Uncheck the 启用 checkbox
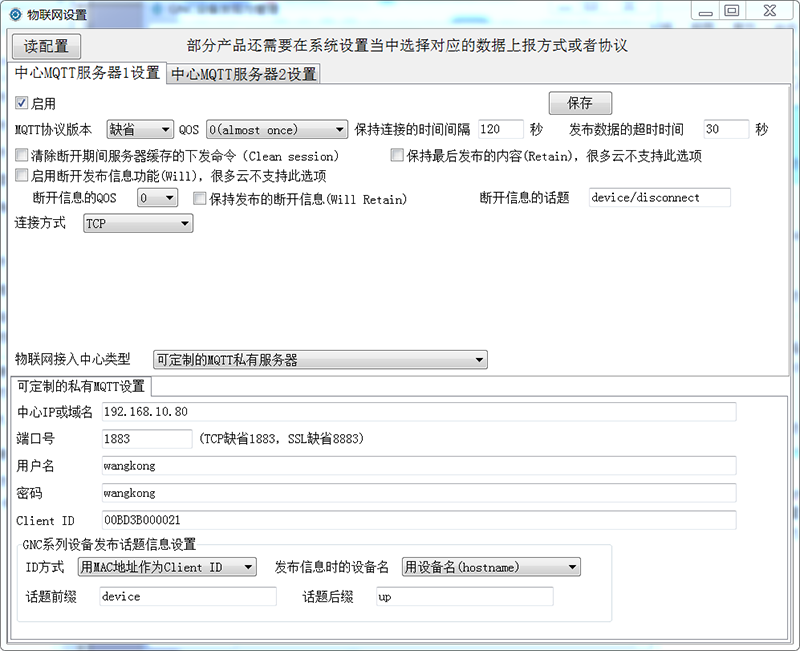Screen dimensions: 800x651 coord(22,103)
